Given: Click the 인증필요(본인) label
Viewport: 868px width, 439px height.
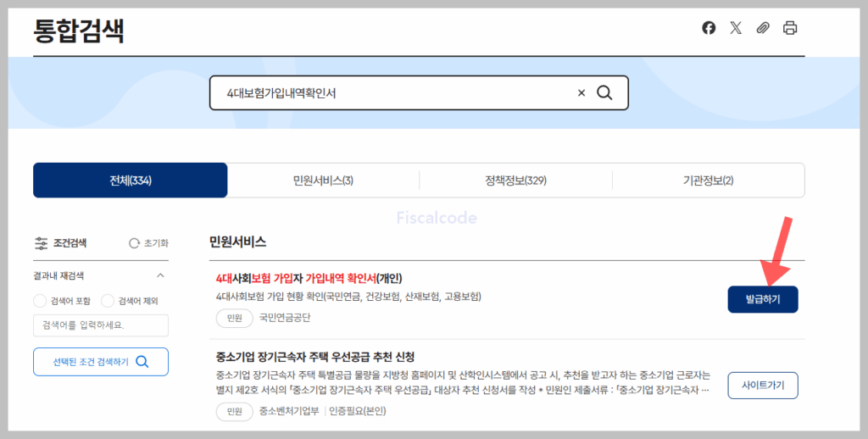Looking at the screenshot, I should point(358,411).
